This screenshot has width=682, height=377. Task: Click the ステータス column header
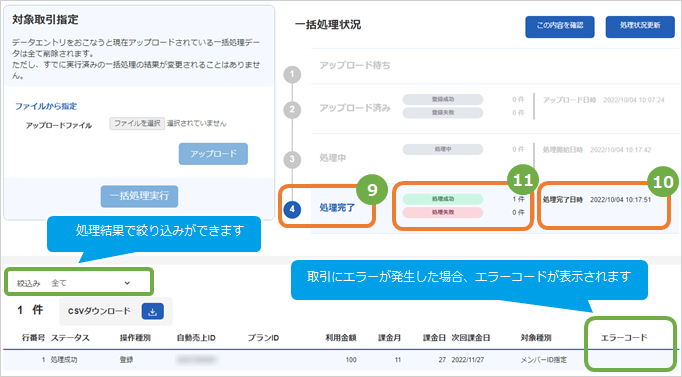[x=70, y=338]
